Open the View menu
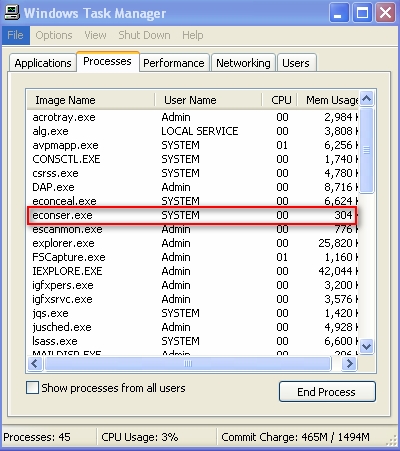This screenshot has width=400, height=451. pos(95,35)
